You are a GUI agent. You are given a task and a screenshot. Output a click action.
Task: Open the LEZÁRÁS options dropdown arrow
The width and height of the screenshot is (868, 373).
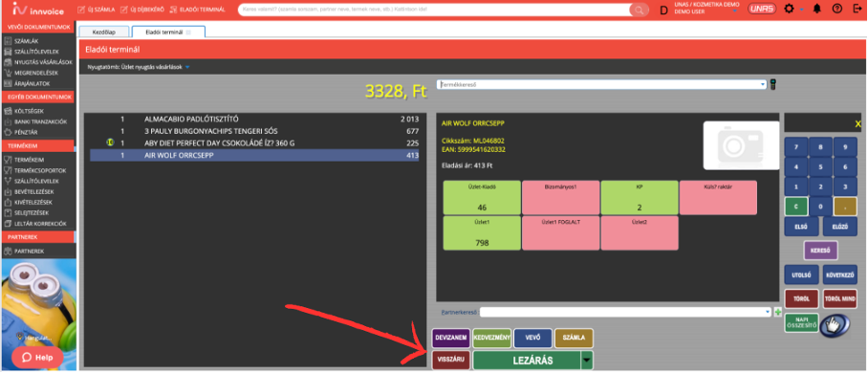[586, 361]
